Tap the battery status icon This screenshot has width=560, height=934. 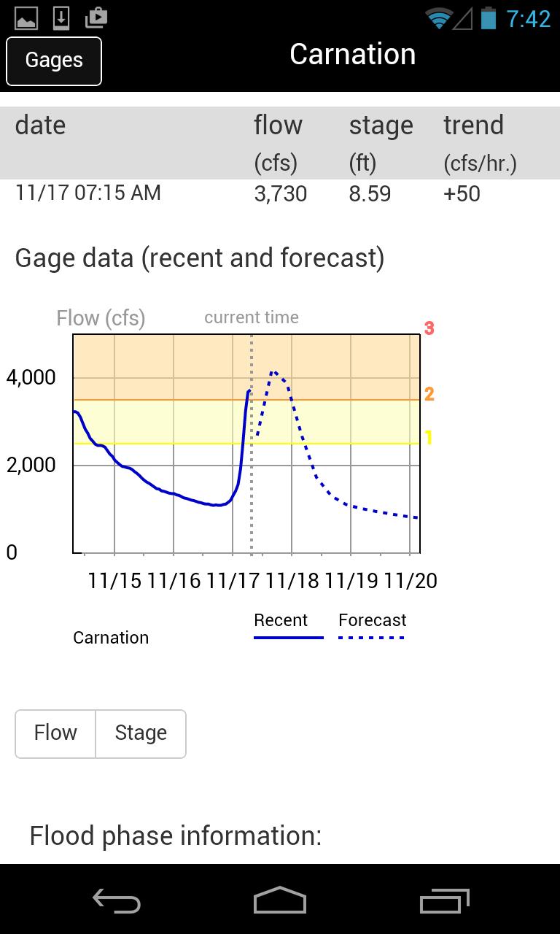click(x=488, y=18)
